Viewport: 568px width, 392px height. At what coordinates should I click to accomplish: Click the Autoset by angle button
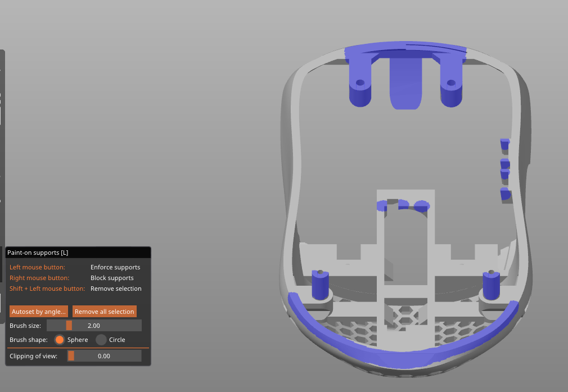[x=39, y=312]
